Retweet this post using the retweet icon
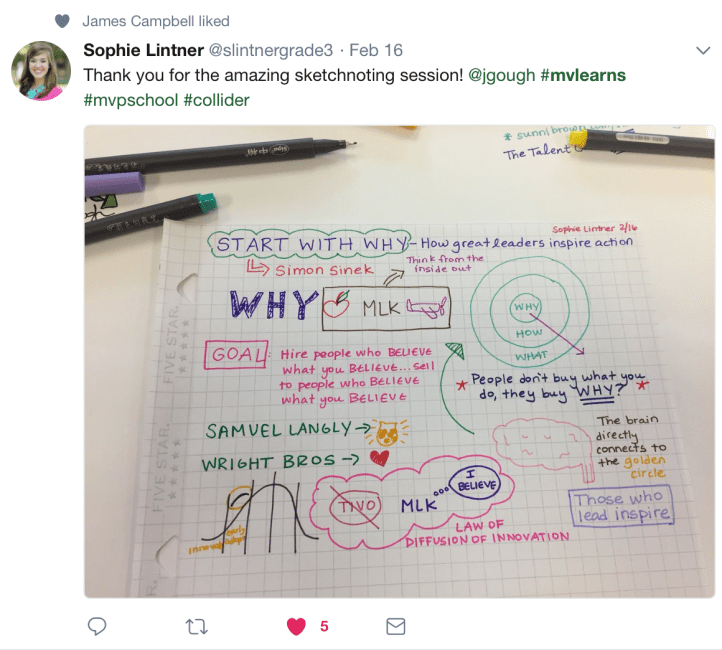The height and width of the screenshot is (650, 722). pos(197,627)
